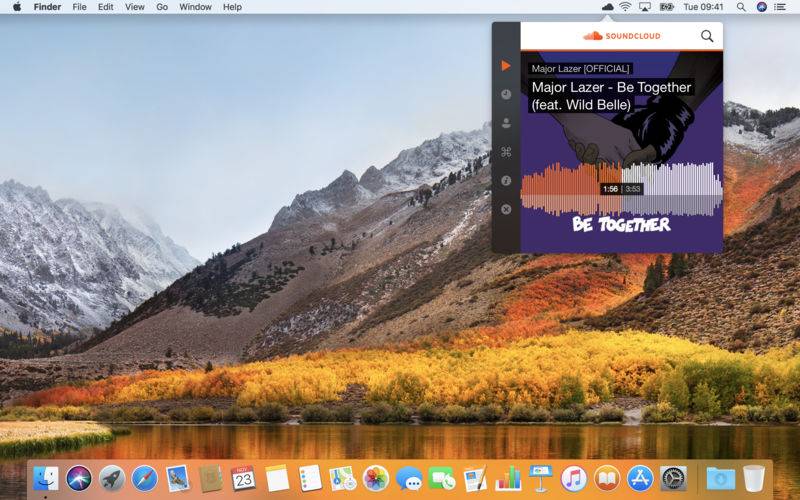Screen dimensions: 800x500
Task: Open Reminders app in the Dock
Action: [310, 479]
